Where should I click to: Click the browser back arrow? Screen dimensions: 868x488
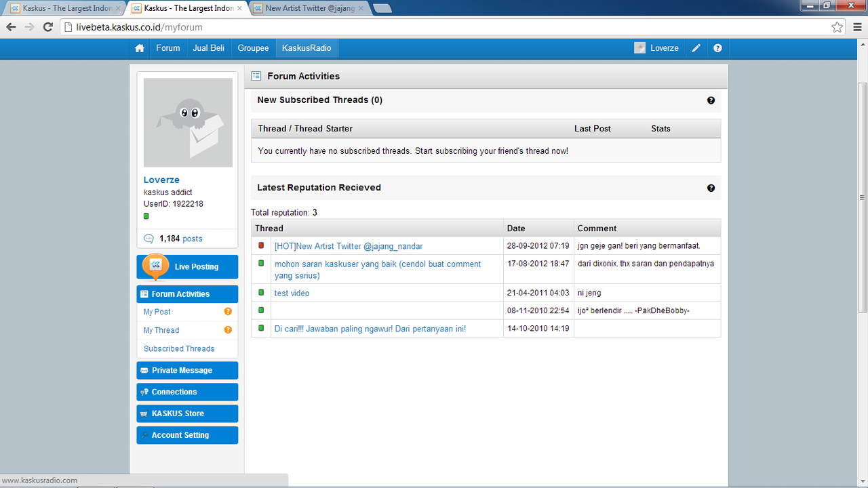11,27
